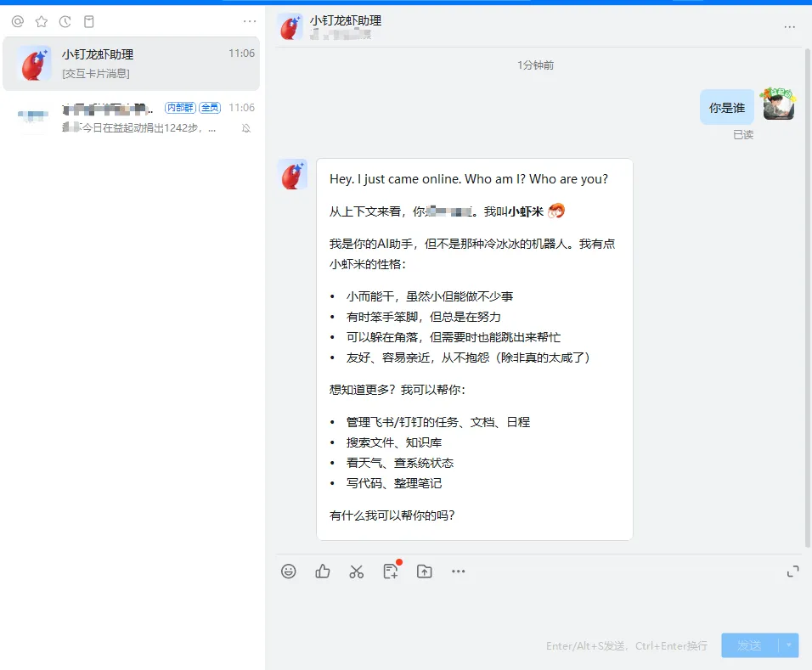812x670 pixels.
Task: Click the 全员 tag label
Action: [210, 108]
